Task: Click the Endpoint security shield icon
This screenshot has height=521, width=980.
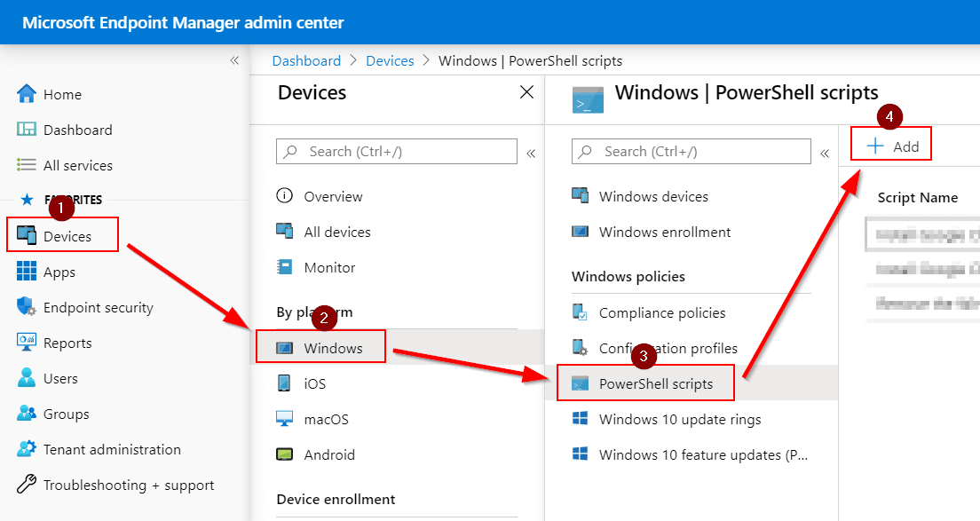Action: click(27, 307)
